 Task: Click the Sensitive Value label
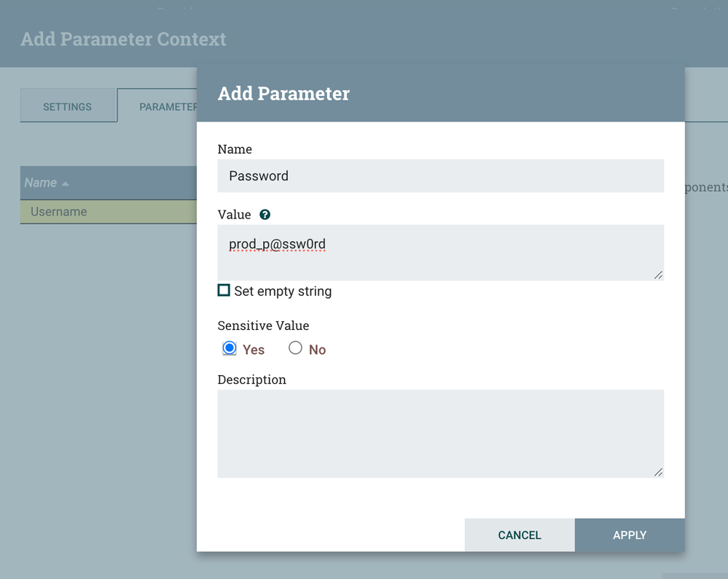tap(263, 326)
